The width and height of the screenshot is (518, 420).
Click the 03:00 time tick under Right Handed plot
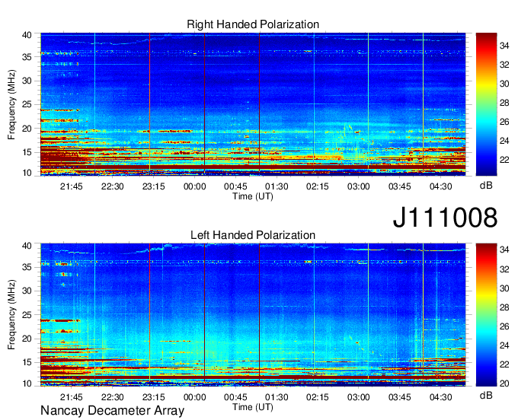tap(359, 186)
